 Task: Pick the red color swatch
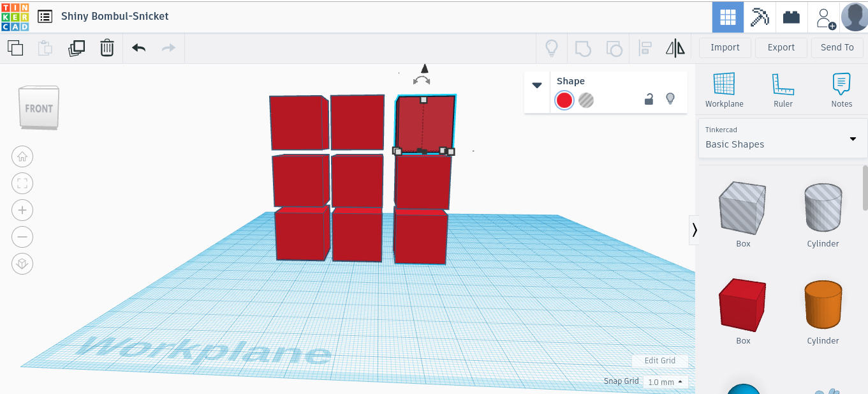pyautogui.click(x=564, y=100)
